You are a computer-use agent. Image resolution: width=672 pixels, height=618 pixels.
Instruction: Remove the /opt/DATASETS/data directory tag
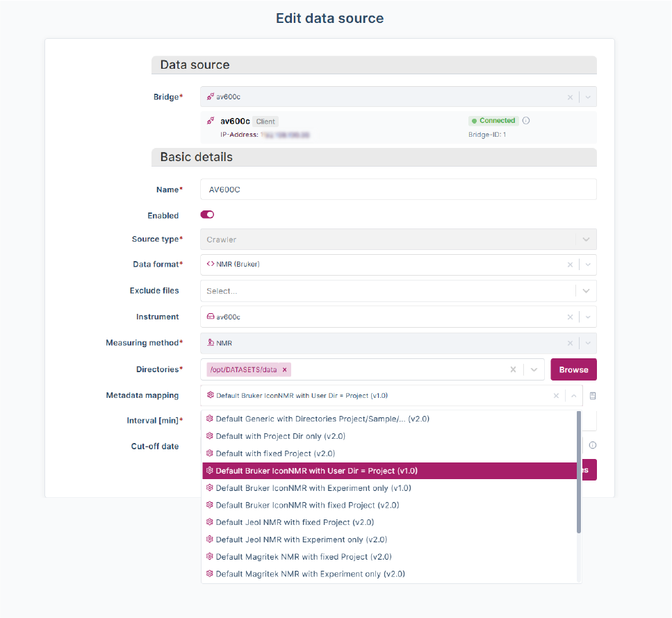284,369
